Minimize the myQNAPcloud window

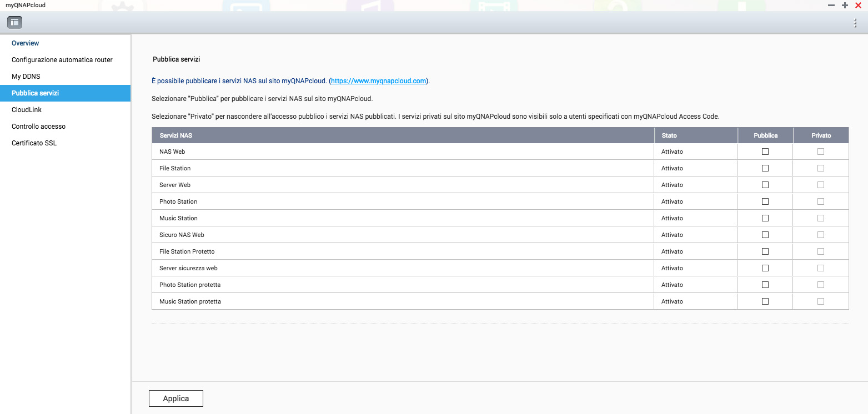[831, 5]
